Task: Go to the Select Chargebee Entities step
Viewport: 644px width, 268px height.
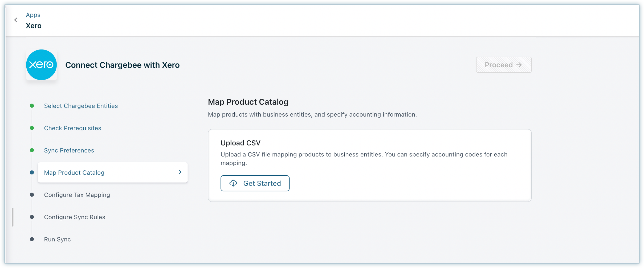Action: 81,106
